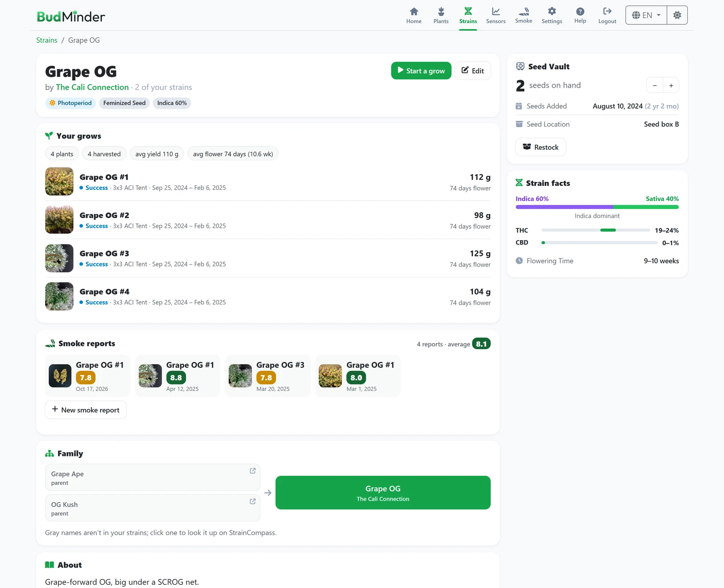This screenshot has height=588, width=724.
Task: Click the THC range bar
Action: (595, 230)
